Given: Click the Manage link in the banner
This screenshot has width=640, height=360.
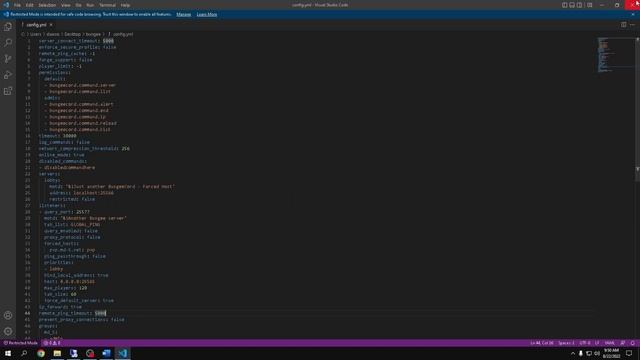Looking at the screenshot, I should pos(184,14).
